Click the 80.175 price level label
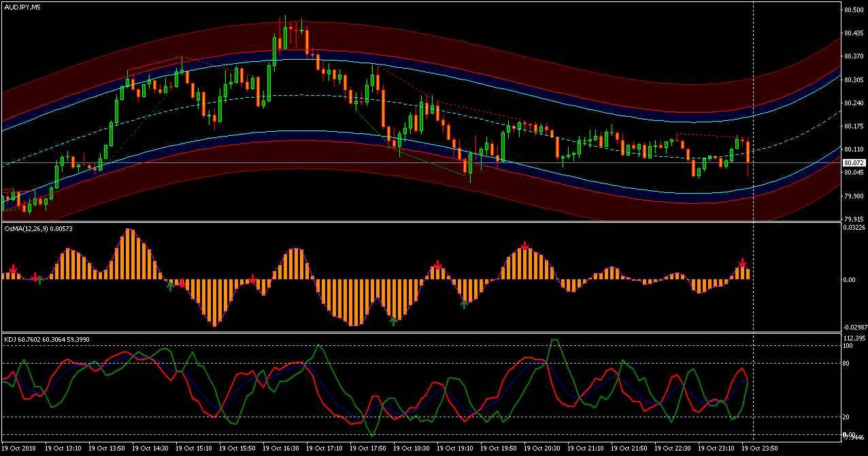The width and height of the screenshot is (868, 456). [x=854, y=126]
